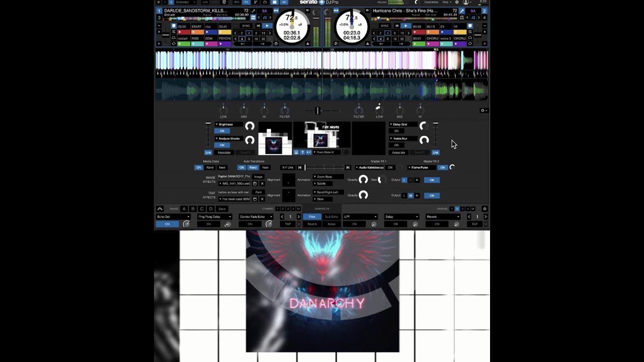The height and width of the screenshot is (362, 644).
Task: Open the Analyzer Blocks effect dropdown
Action: pos(228,138)
